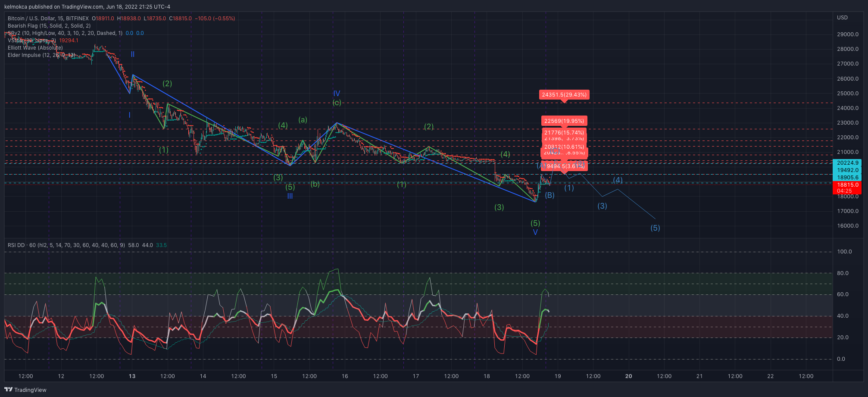Click the TradingView logo at bottom left
868x397 pixels.
pyautogui.click(x=25, y=390)
